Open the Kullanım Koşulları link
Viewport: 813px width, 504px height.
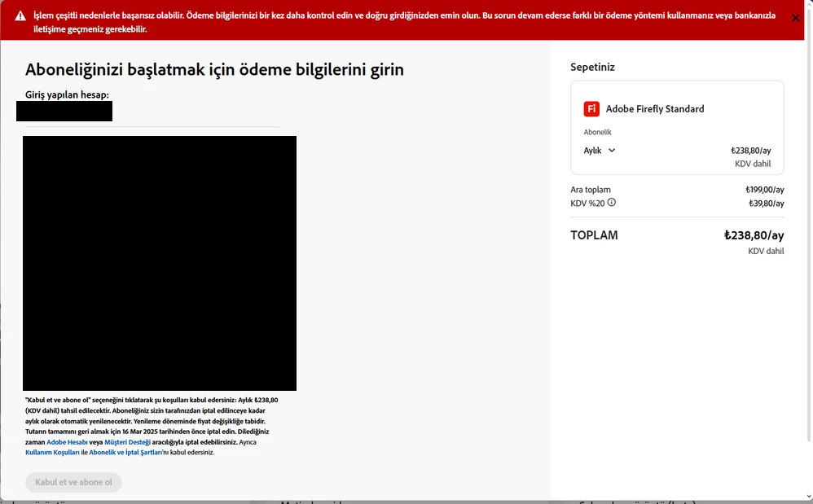(52, 452)
